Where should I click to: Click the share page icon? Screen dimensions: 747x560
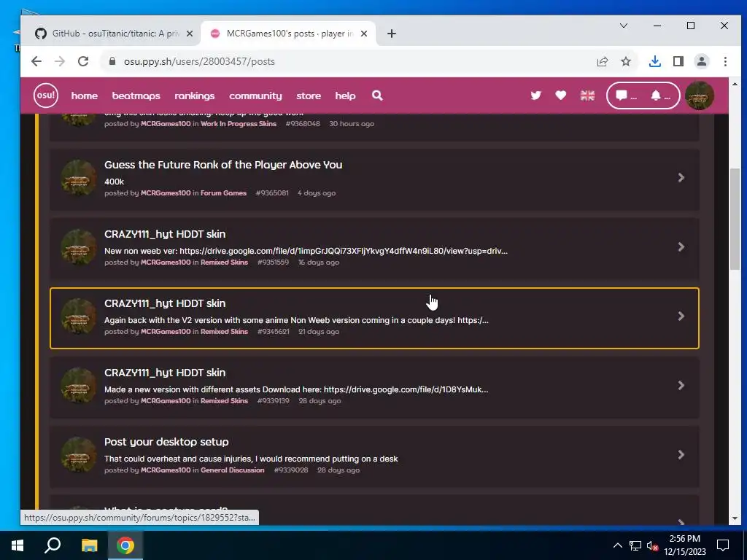602,61
